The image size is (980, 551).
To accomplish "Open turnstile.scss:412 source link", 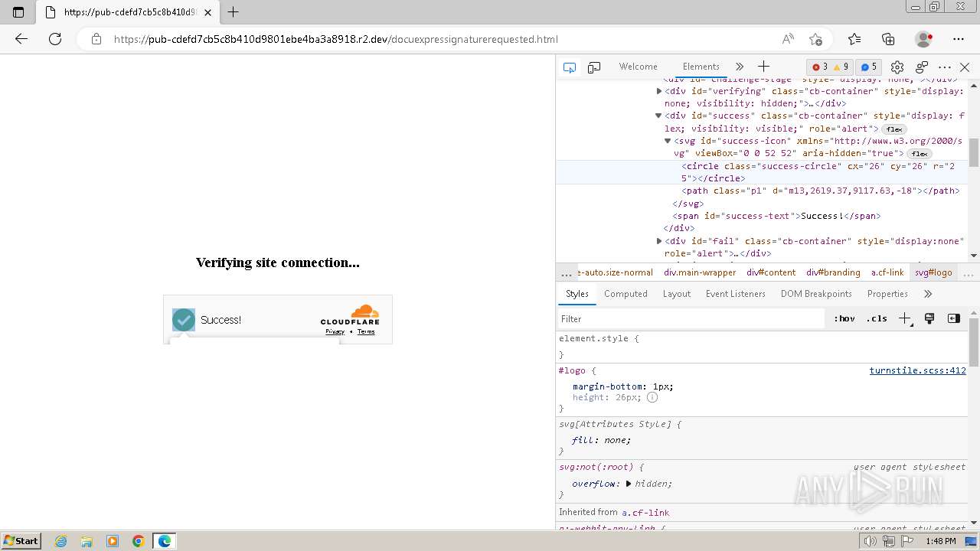I will (917, 370).
